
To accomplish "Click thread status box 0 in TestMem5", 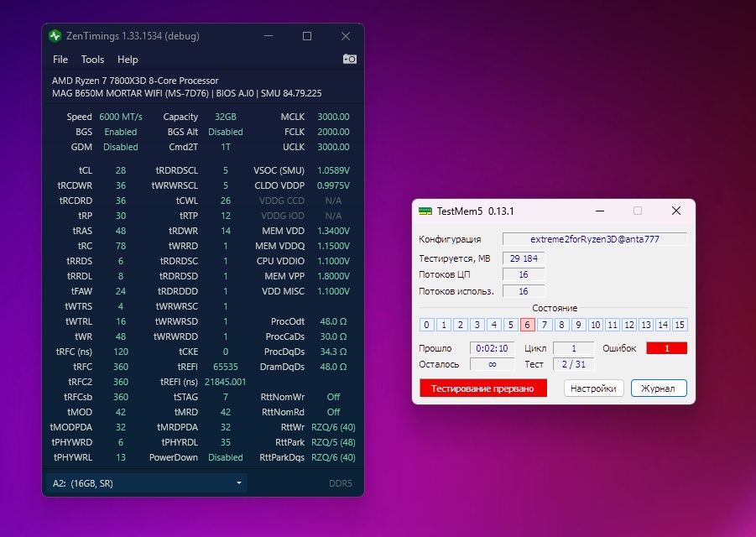I will [x=427, y=325].
